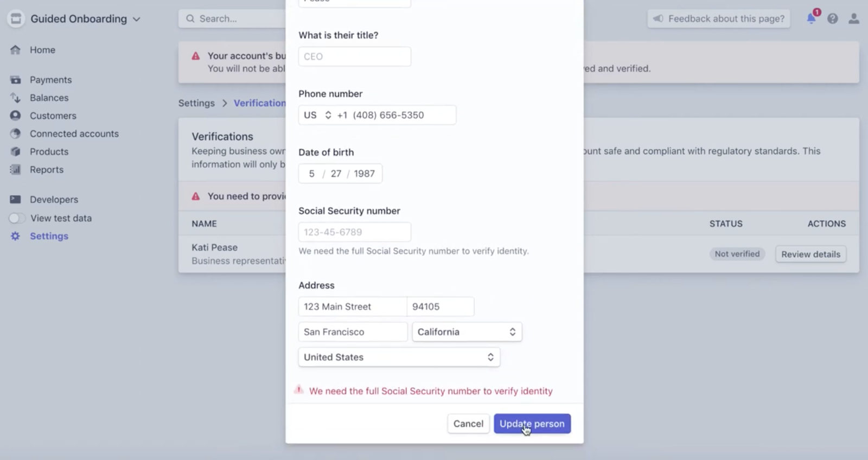
Task: Click the red SSN error warning icon
Action: [299, 389]
